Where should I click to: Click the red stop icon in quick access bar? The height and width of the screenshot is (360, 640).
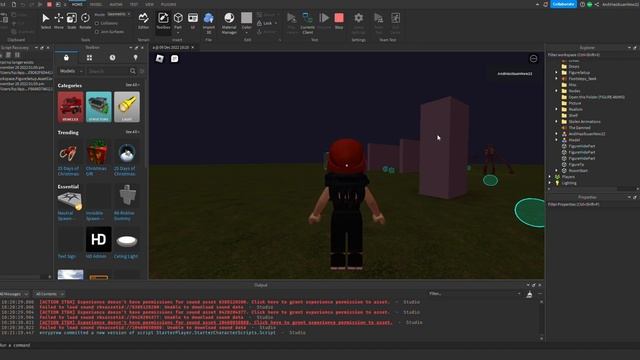pos(49,4)
